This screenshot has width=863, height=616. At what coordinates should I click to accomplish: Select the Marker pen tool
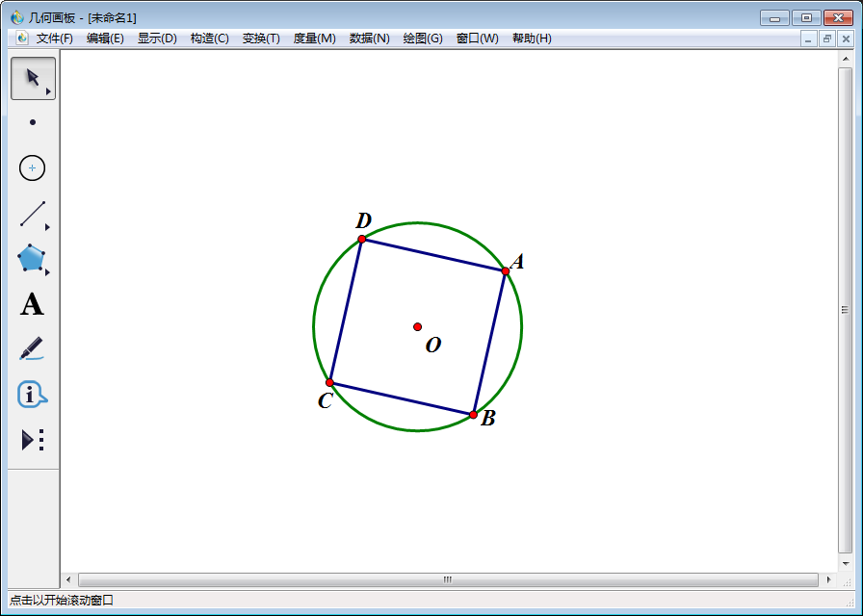click(32, 348)
